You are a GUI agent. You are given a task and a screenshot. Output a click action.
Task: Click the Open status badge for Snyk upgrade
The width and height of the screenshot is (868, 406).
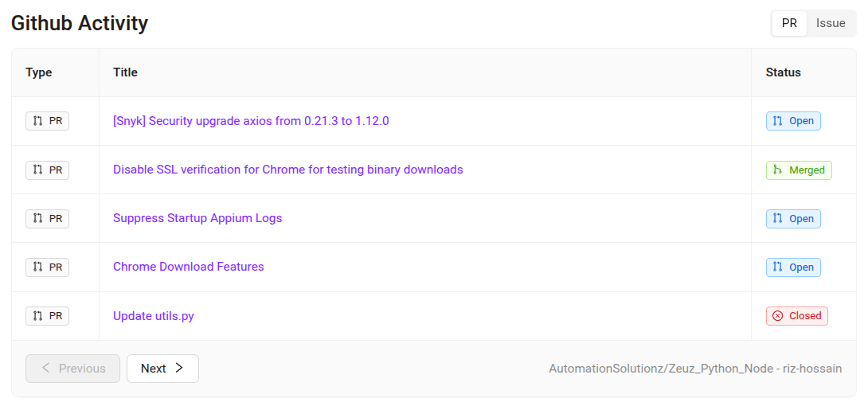pos(792,121)
